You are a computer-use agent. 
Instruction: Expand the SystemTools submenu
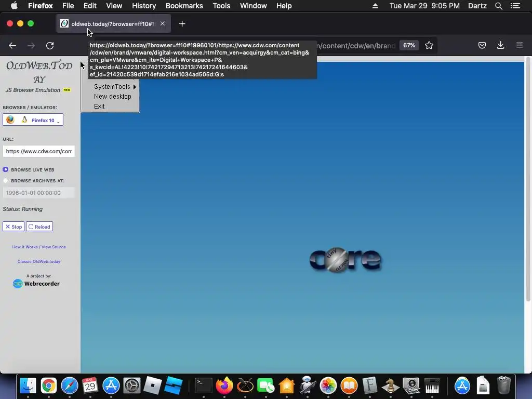pos(115,87)
